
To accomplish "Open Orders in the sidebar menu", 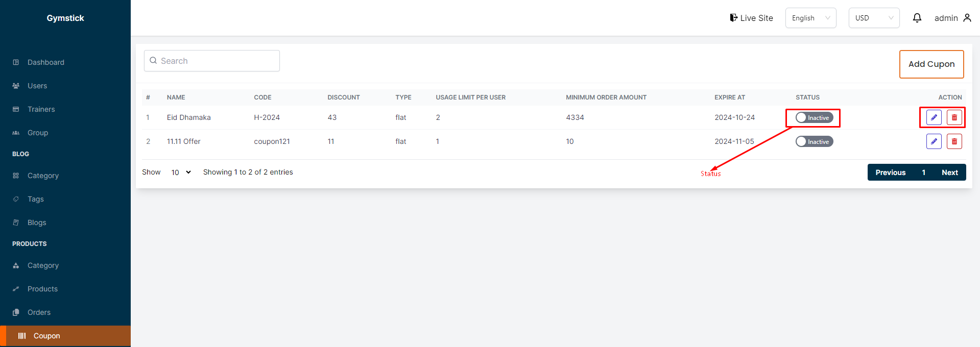I will [39, 312].
